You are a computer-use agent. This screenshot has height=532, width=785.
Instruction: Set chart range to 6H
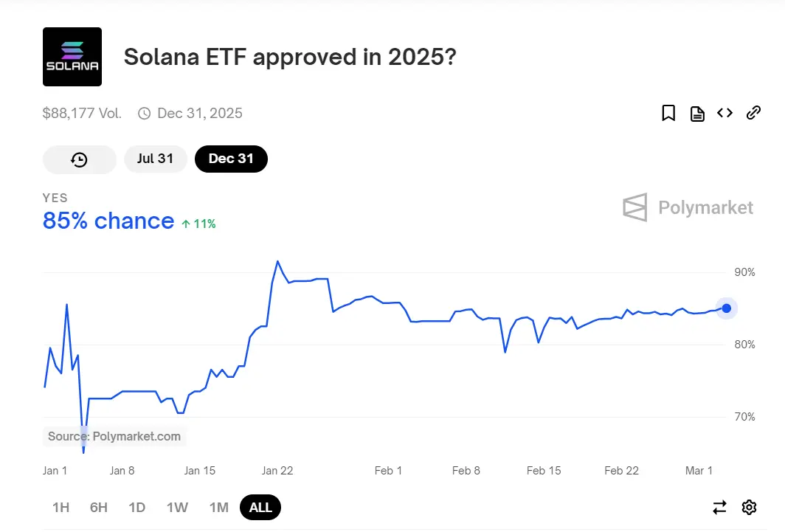tap(99, 507)
